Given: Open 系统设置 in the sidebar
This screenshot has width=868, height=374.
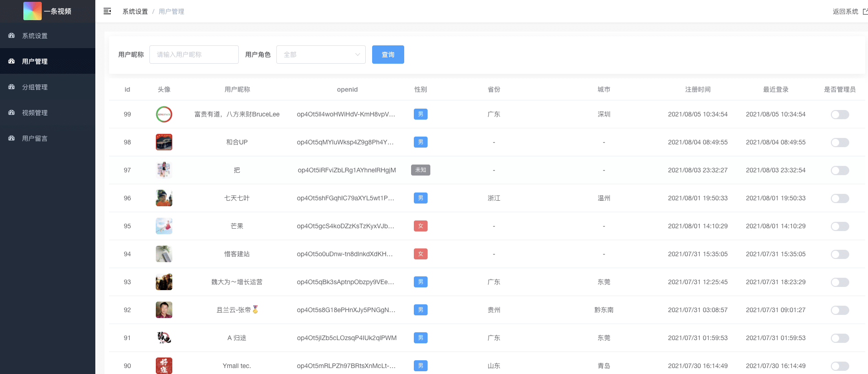Looking at the screenshot, I should pyautogui.click(x=48, y=35).
